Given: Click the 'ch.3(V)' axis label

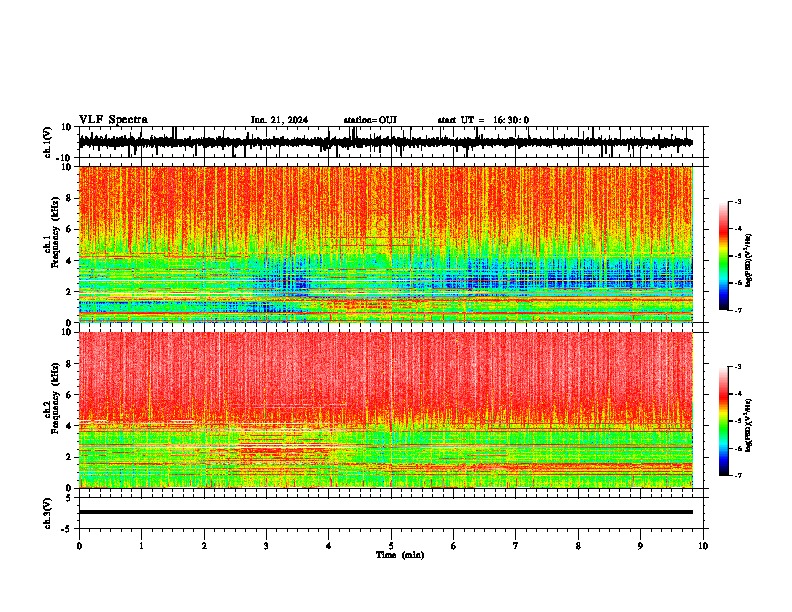Looking at the screenshot, I should (x=48, y=513).
